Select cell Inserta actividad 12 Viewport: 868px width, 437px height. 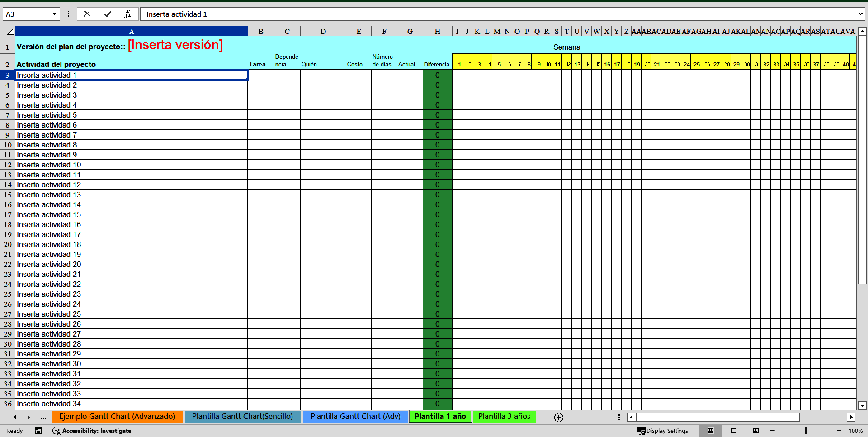click(132, 185)
